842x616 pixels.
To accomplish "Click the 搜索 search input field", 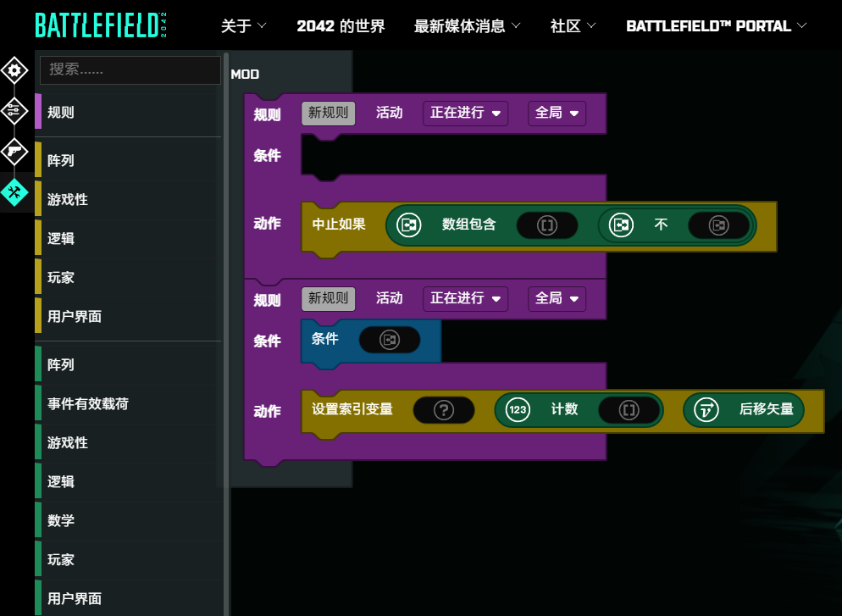I will coord(130,70).
